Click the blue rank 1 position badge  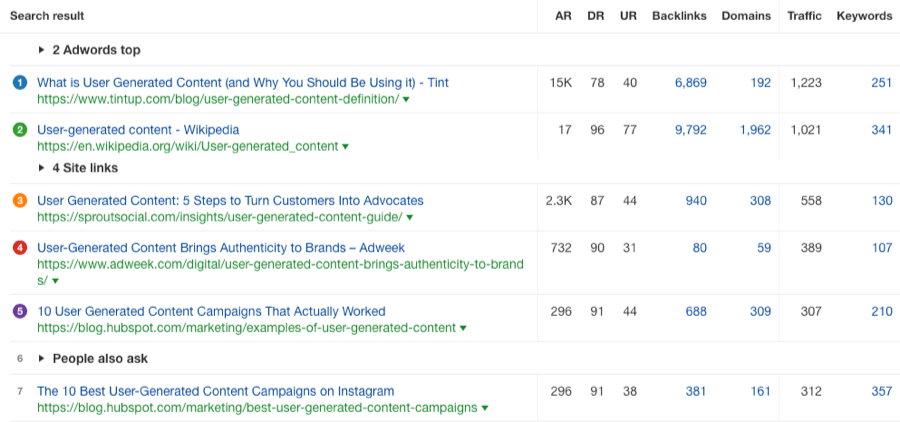click(x=20, y=82)
